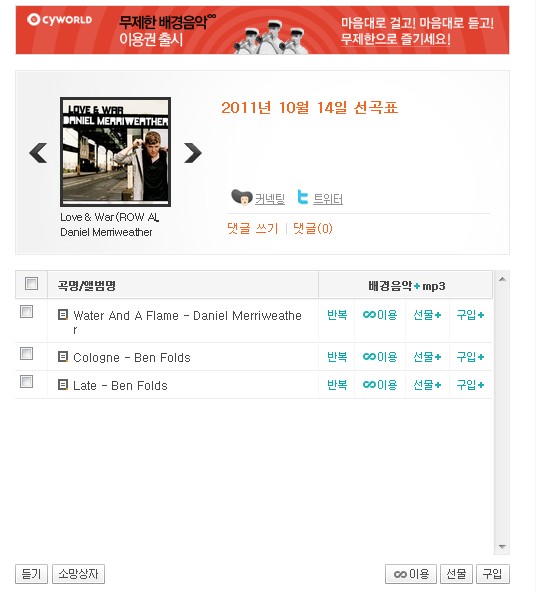Click song icon beside Late - Ben Folds
Viewport: 536px width, 593px height.
click(x=63, y=385)
